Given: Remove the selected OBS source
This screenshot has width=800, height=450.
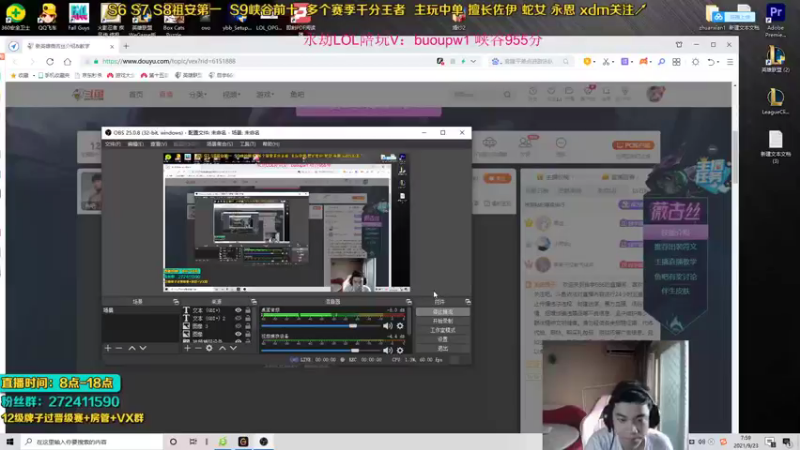Looking at the screenshot, I should point(198,348).
